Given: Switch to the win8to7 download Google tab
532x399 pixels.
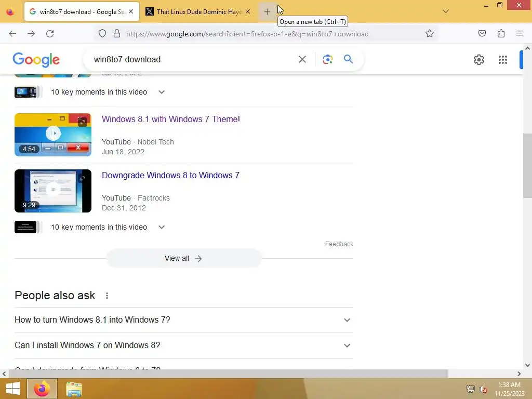Looking at the screenshot, I should pyautogui.click(x=82, y=11).
